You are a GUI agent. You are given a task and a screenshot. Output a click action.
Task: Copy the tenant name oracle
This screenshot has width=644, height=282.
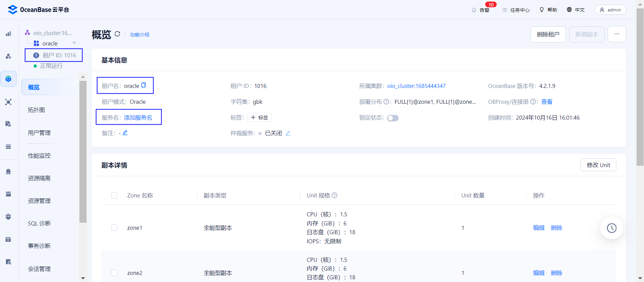coord(144,85)
